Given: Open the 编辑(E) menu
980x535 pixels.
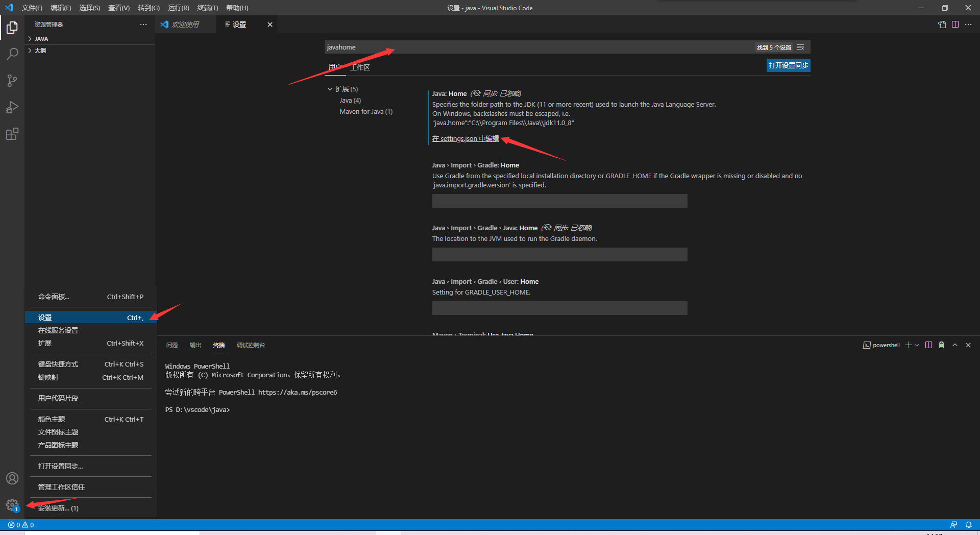Looking at the screenshot, I should (61, 8).
